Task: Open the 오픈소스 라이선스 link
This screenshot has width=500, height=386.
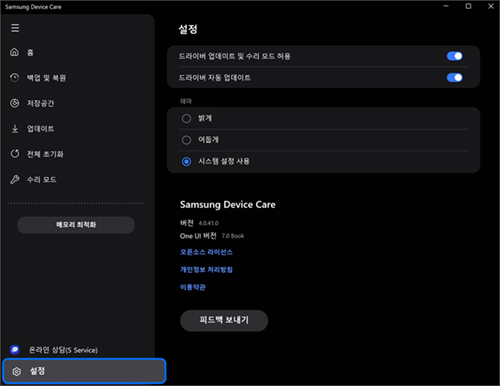Action: click(206, 252)
